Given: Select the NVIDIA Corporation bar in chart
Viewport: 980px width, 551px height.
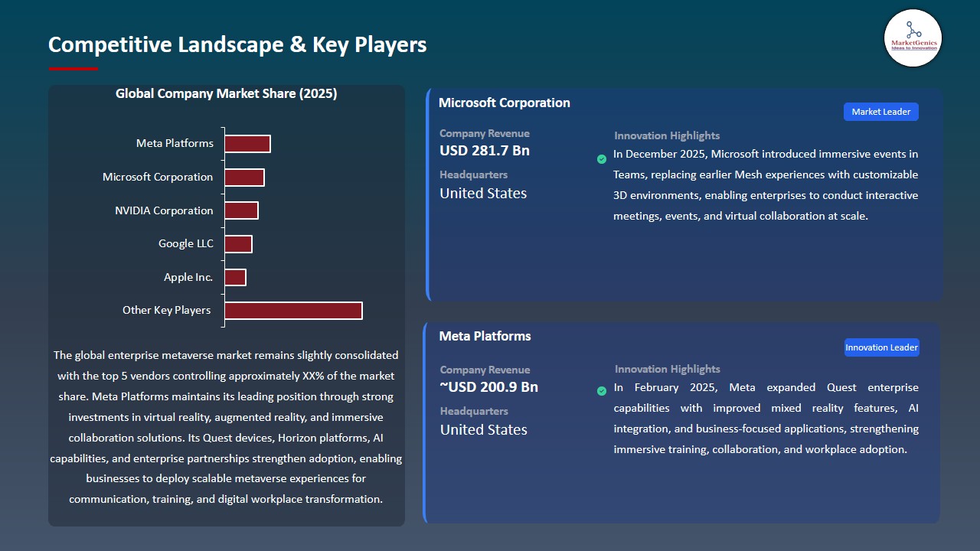Looking at the screenshot, I should (241, 210).
